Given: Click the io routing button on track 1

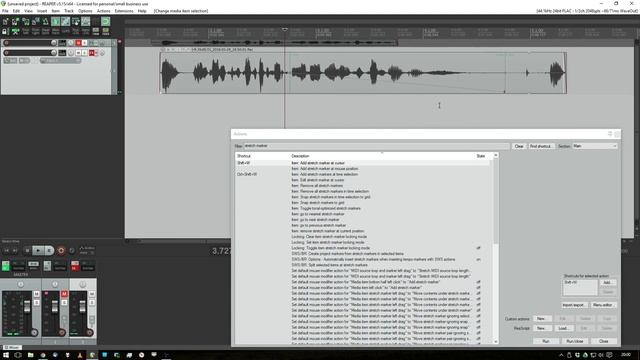Looking at the screenshot, I should (x=62, y=43).
